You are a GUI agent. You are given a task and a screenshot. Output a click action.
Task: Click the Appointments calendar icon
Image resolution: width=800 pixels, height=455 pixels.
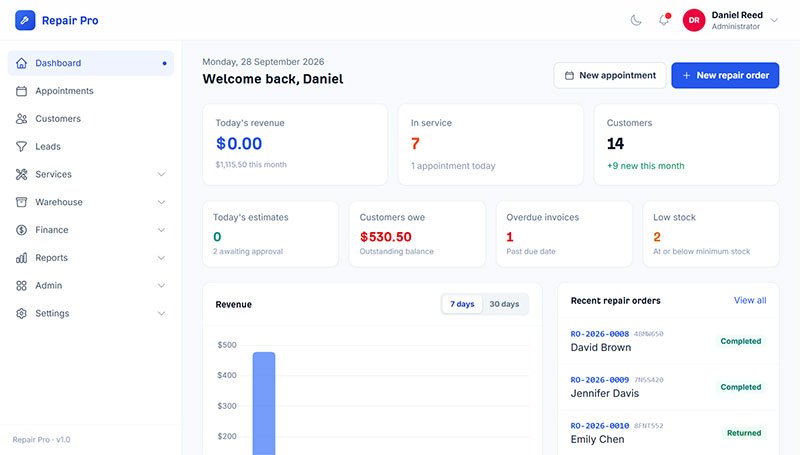pyautogui.click(x=21, y=91)
